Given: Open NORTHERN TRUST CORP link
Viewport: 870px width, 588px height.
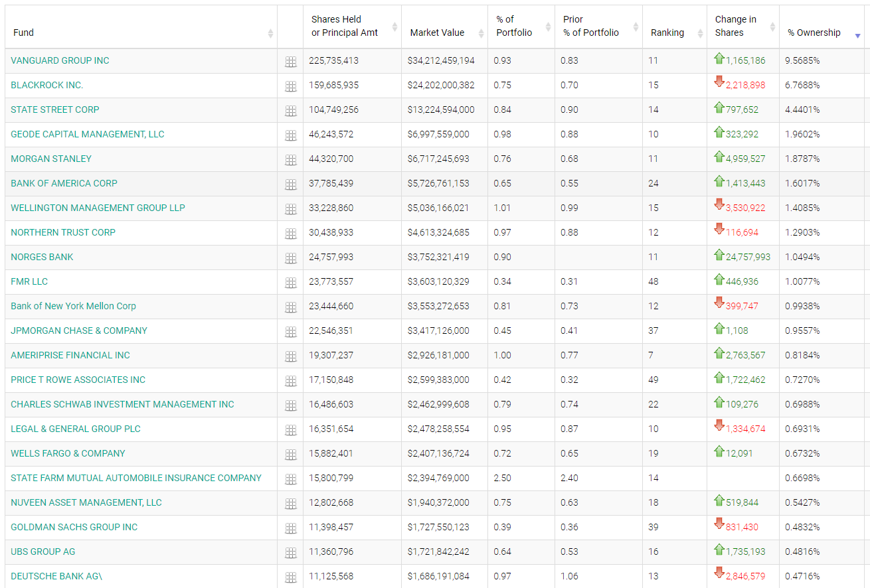Looking at the screenshot, I should point(63,232).
